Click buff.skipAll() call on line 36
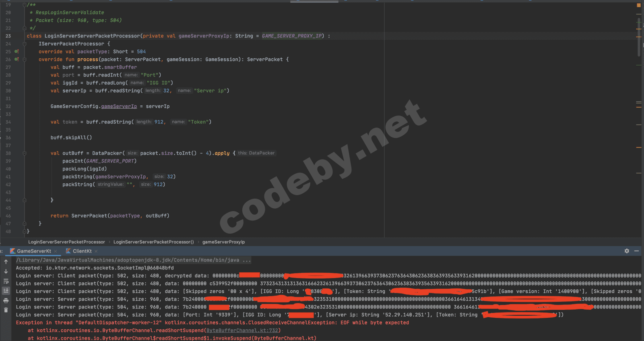Viewport: 644px width, 341px height. 71,138
